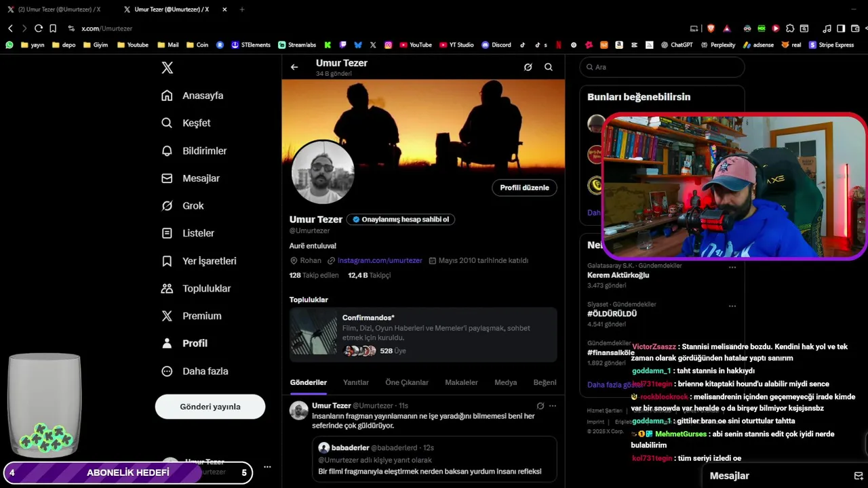Click the Ara search field
The height and width of the screenshot is (488, 868).
tap(662, 67)
